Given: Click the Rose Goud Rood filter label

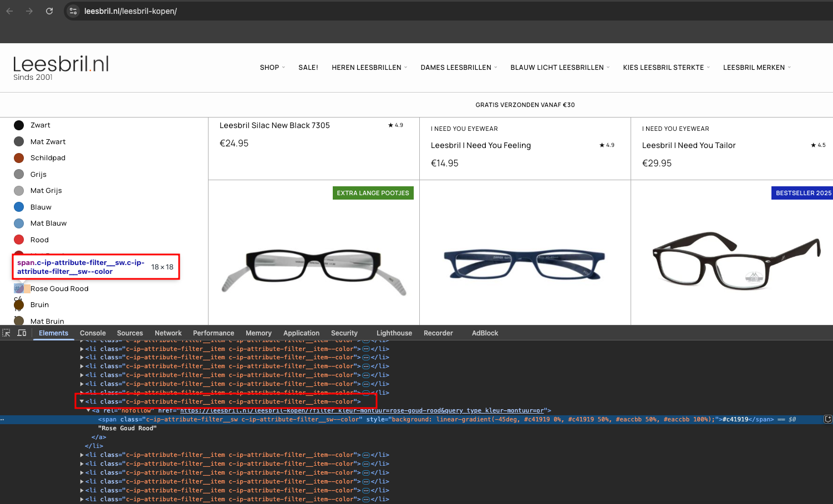Looking at the screenshot, I should (59, 289).
